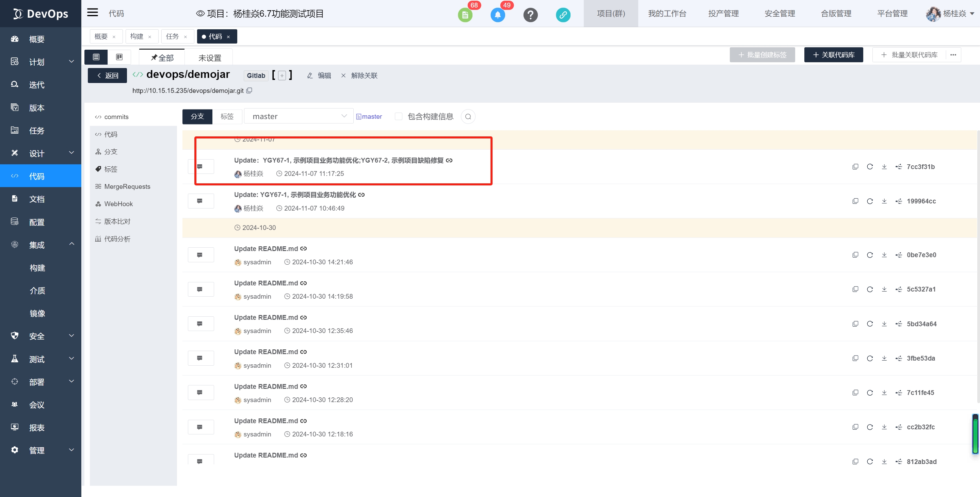The image size is (980, 497).
Task: Switch to list view layout icon
Action: click(96, 57)
